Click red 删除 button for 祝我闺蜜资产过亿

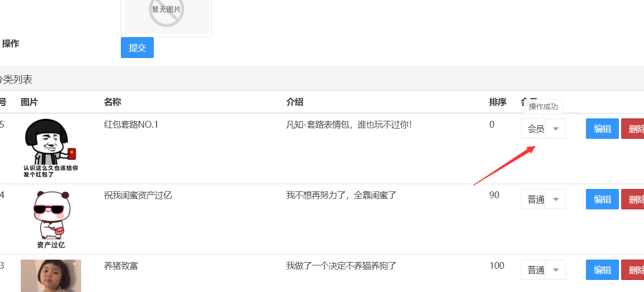pyautogui.click(x=633, y=199)
